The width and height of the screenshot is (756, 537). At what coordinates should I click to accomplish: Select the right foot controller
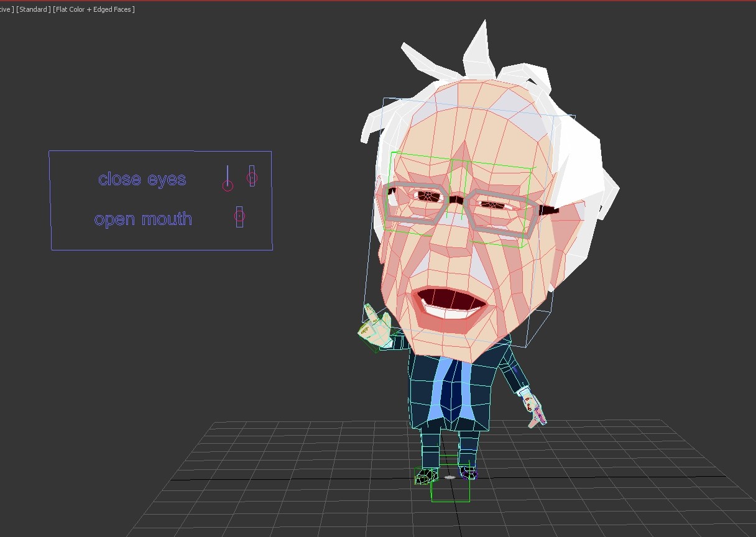coord(468,474)
